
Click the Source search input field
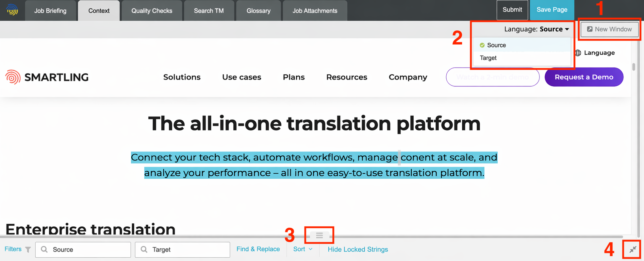[87, 250]
